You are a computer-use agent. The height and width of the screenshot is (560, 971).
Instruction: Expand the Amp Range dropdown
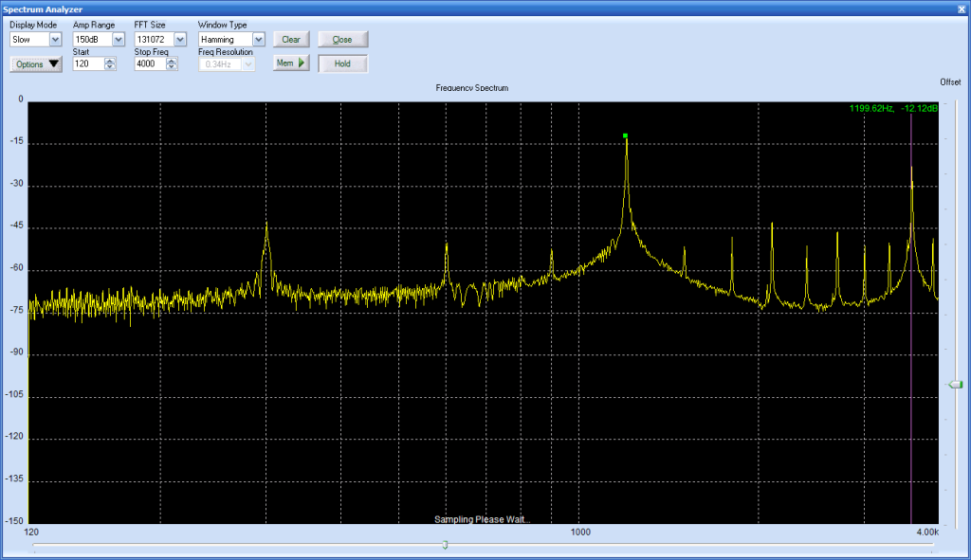point(118,40)
